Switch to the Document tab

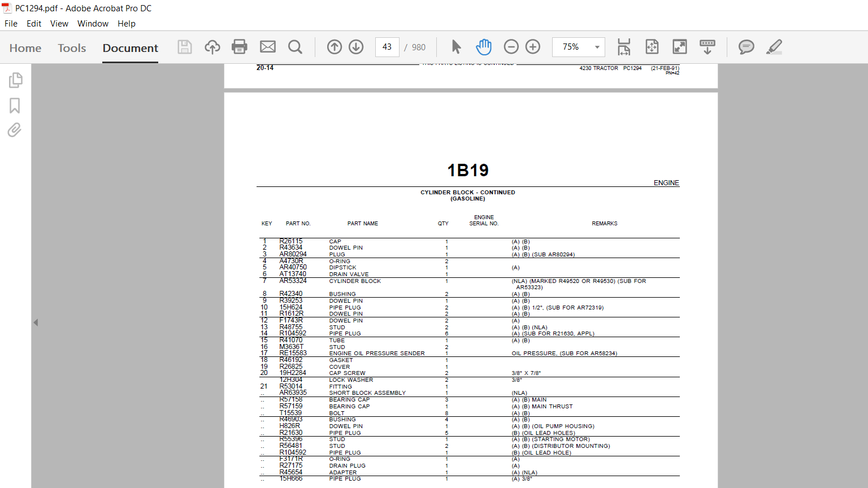coord(131,48)
